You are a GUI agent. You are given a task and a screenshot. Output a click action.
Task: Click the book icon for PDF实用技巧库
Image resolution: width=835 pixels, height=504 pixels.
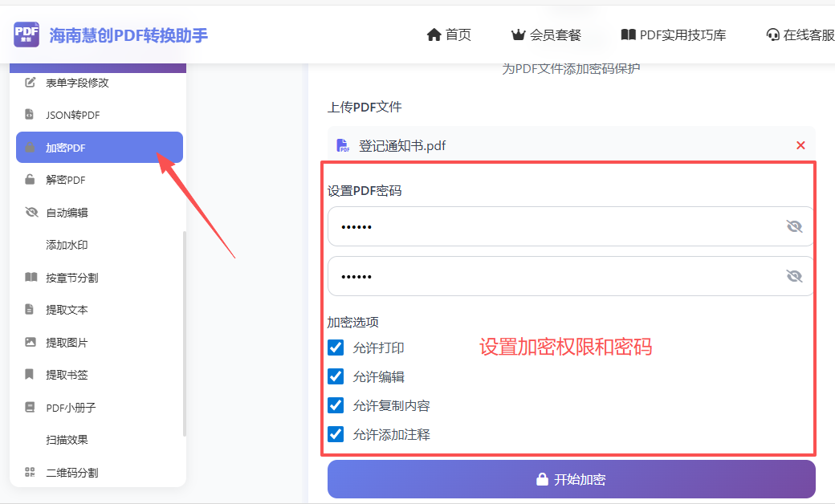click(x=629, y=35)
